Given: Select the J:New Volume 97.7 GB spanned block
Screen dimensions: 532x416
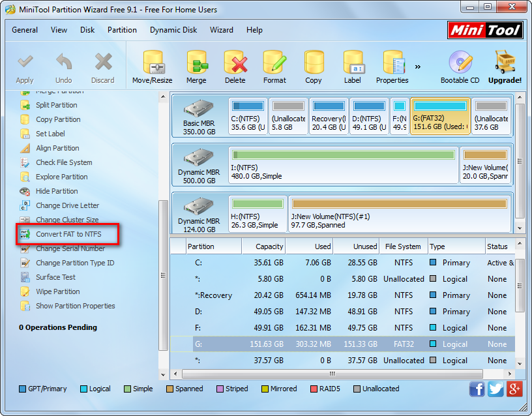Looking at the screenshot, I should pos(400,214).
